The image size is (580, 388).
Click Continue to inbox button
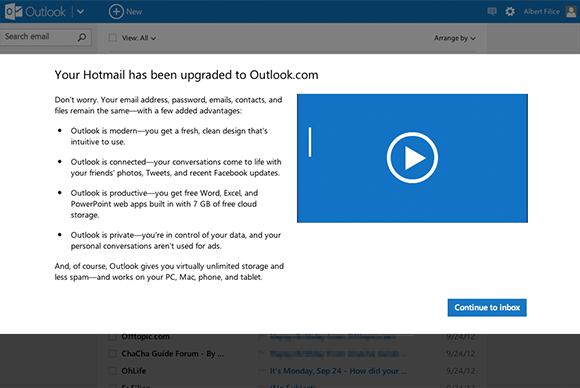(x=487, y=307)
